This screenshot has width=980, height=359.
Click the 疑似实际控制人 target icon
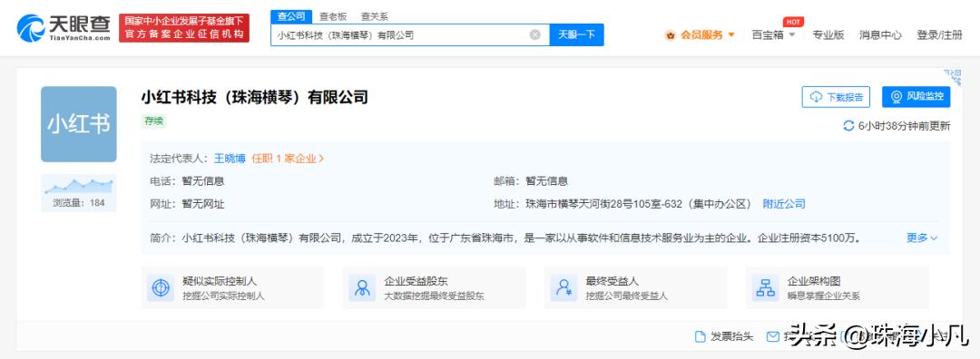pyautogui.click(x=161, y=287)
